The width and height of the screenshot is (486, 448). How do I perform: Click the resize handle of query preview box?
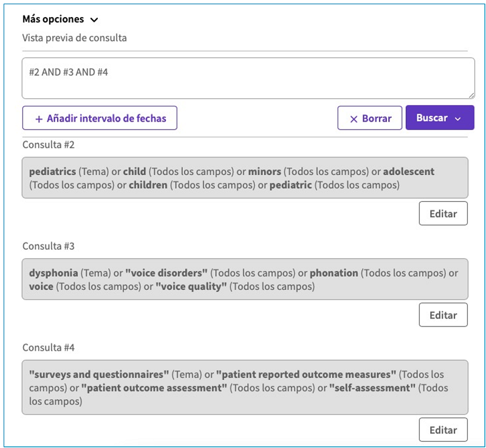(x=471, y=95)
